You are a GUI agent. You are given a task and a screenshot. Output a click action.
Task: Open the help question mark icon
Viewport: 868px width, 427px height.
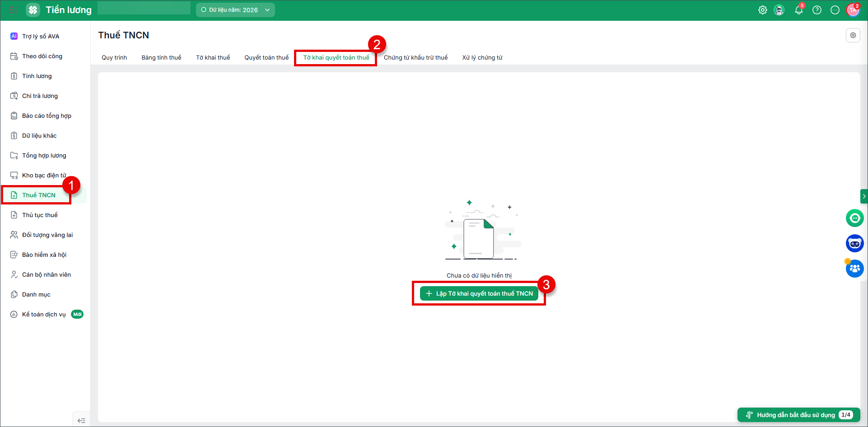tap(817, 10)
